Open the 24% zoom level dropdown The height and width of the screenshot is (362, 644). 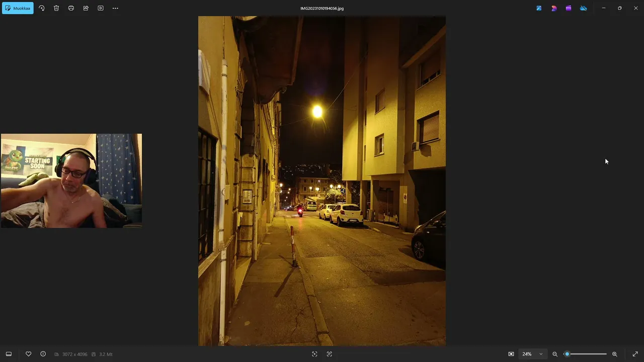click(x=532, y=354)
